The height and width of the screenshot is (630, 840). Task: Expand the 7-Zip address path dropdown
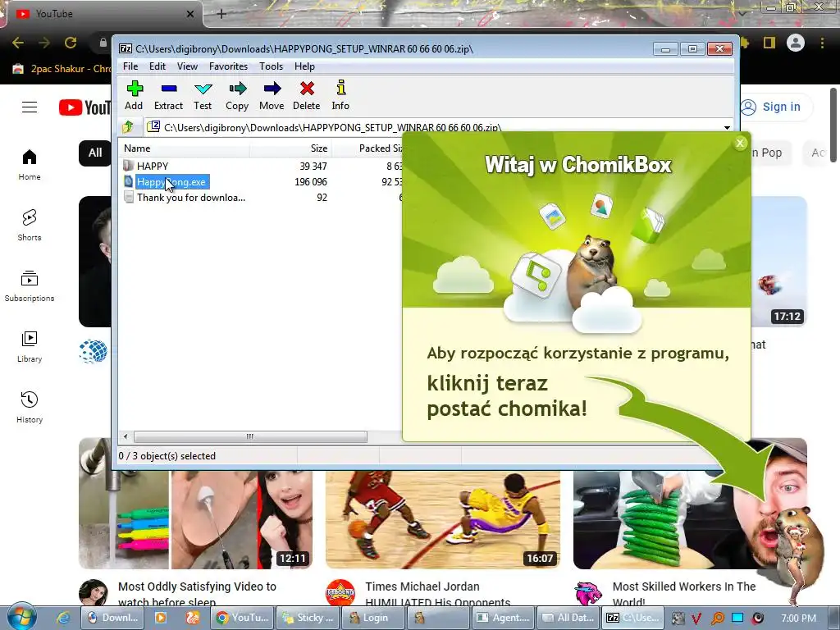[x=727, y=127]
